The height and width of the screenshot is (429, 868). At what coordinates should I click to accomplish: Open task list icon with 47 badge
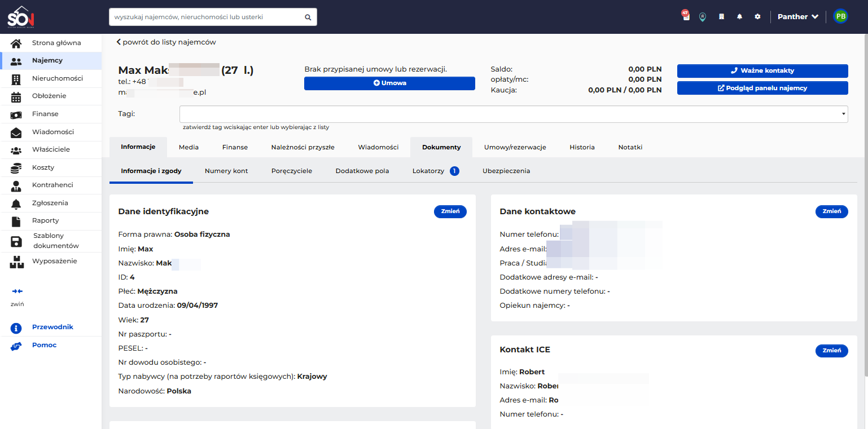click(x=686, y=16)
